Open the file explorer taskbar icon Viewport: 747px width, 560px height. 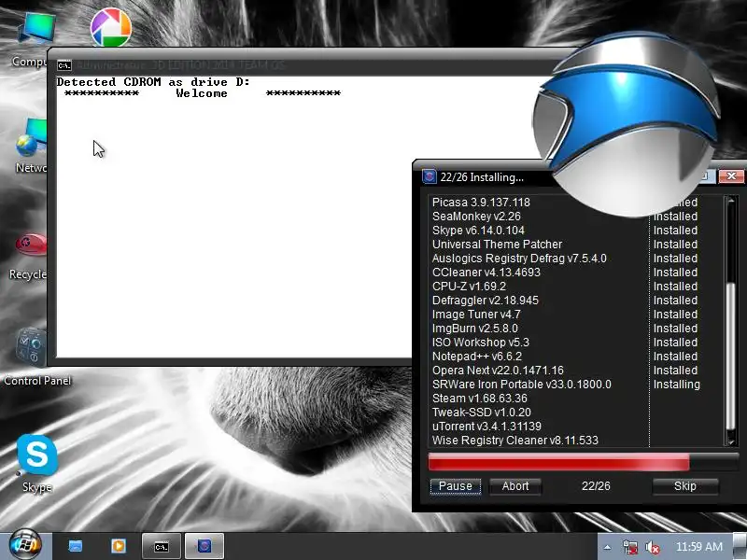(76, 546)
